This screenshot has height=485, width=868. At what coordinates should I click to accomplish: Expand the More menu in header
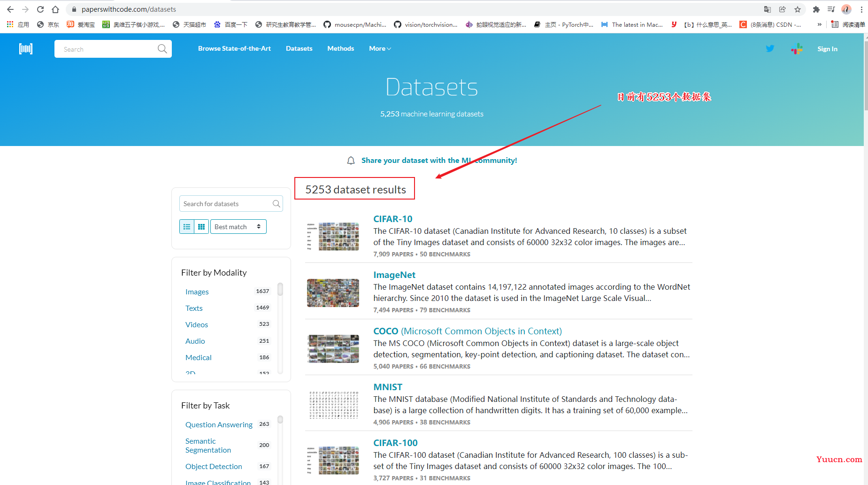click(380, 48)
